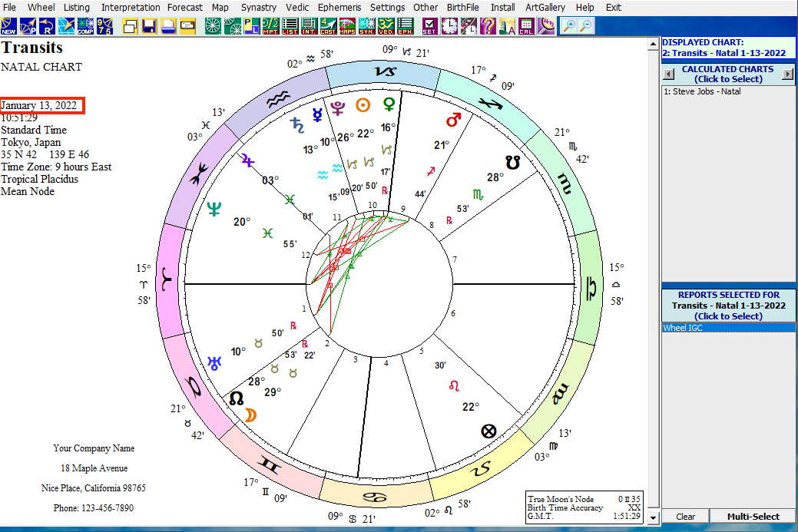Image resolution: width=798 pixels, height=532 pixels.
Task: Select the bi-wheel double wheel icon
Action: pyautogui.click(x=232, y=26)
